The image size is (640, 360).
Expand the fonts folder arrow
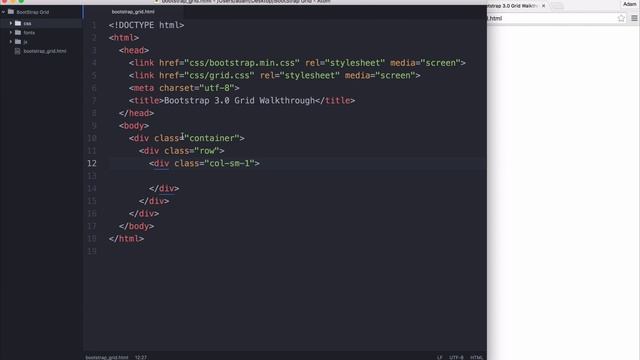pos(11,33)
